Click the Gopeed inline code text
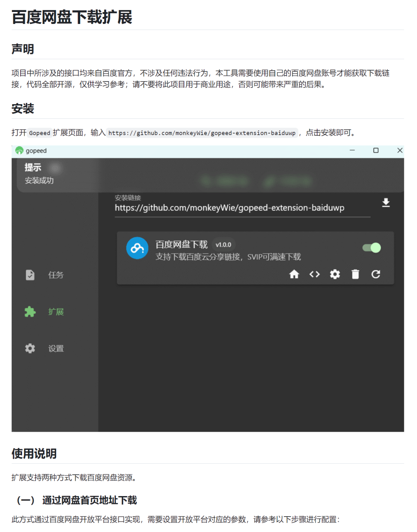Image resolution: width=417 pixels, height=532 pixels. (x=40, y=133)
